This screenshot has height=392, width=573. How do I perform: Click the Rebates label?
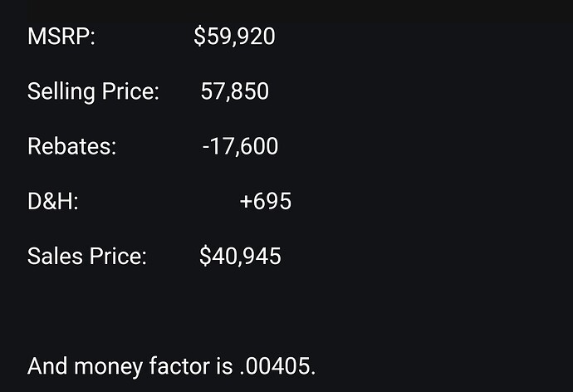point(72,146)
